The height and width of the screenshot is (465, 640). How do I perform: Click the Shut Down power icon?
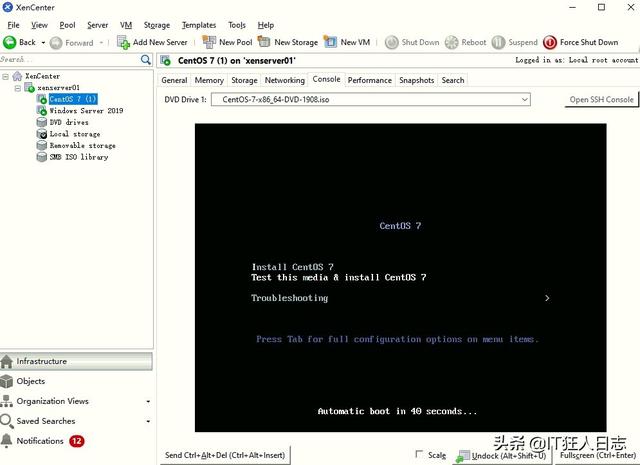(391, 42)
